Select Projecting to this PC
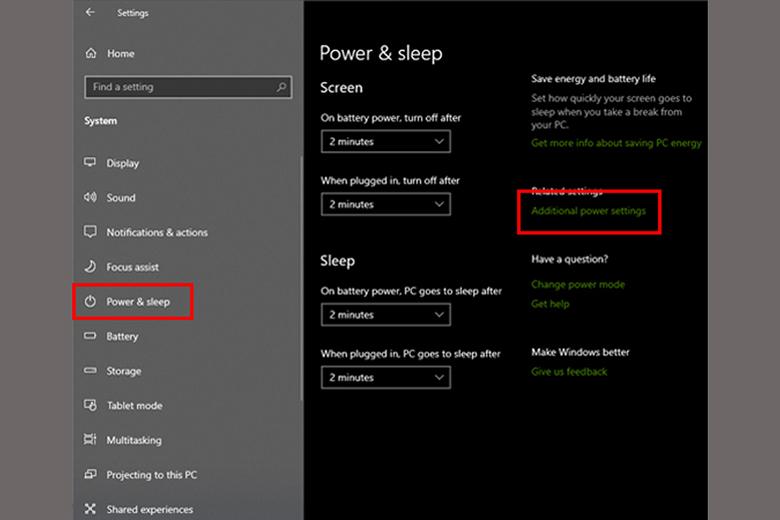780x520 pixels. [151, 475]
